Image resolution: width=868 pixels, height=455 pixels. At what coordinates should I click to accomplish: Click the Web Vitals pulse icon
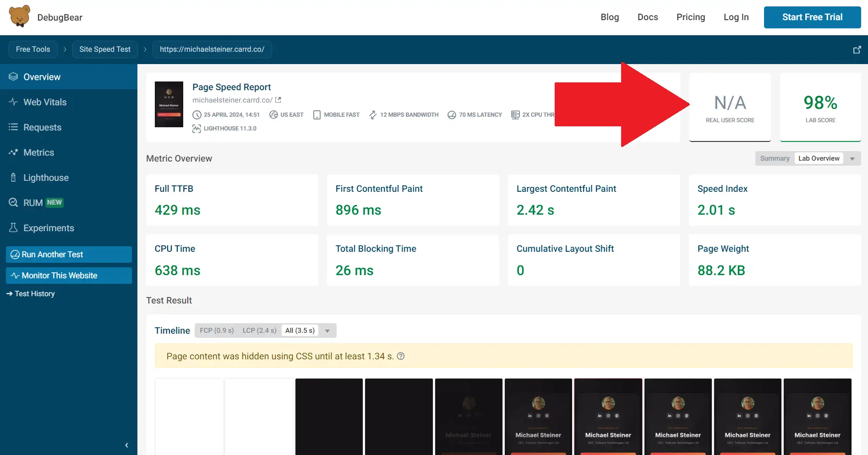tap(13, 102)
